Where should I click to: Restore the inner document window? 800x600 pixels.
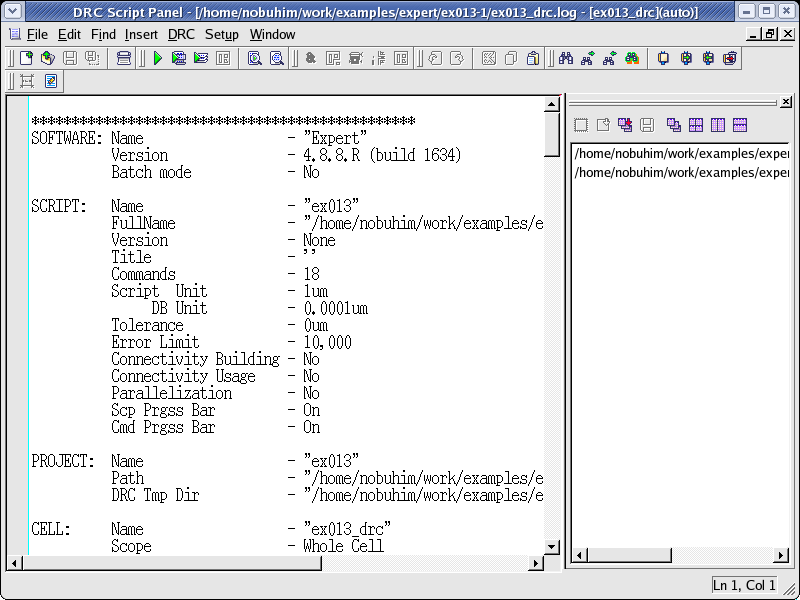point(770,34)
